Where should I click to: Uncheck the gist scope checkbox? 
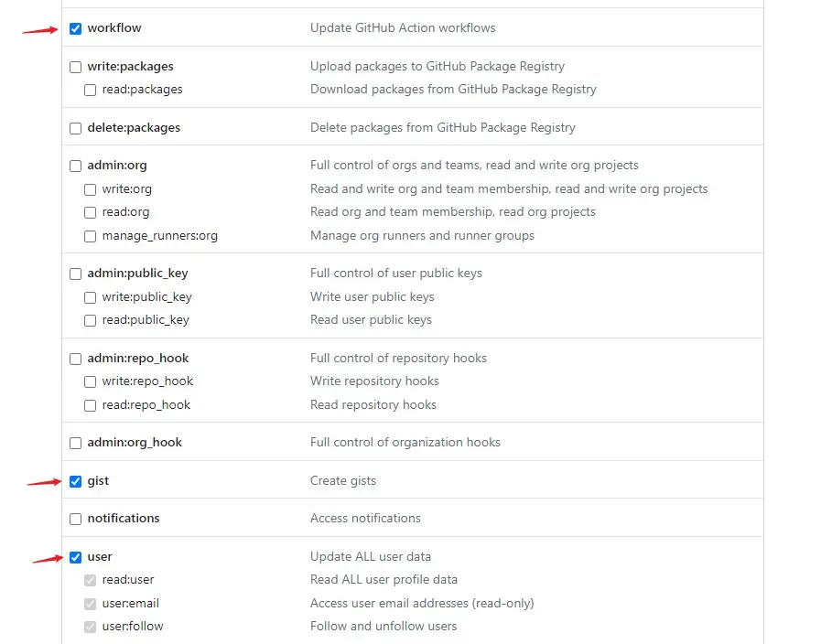[x=76, y=481]
